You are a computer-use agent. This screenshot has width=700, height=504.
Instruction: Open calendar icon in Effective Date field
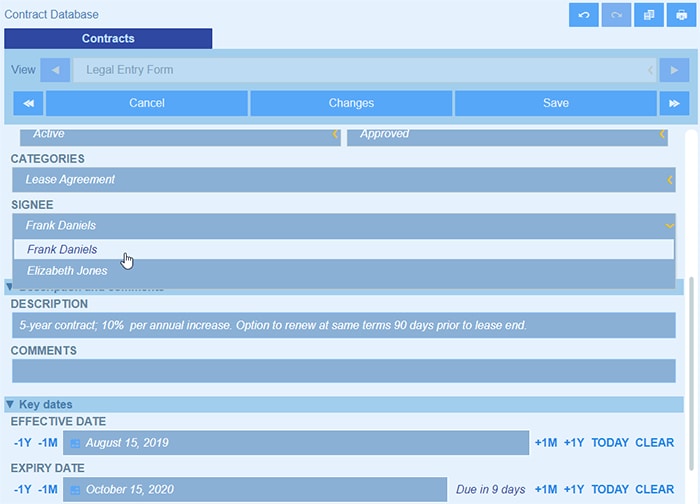tap(75, 443)
